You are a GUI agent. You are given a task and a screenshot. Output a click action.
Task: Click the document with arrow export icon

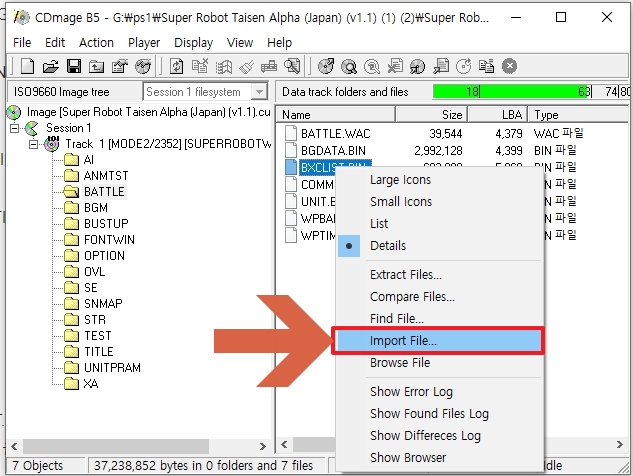[x=441, y=66]
